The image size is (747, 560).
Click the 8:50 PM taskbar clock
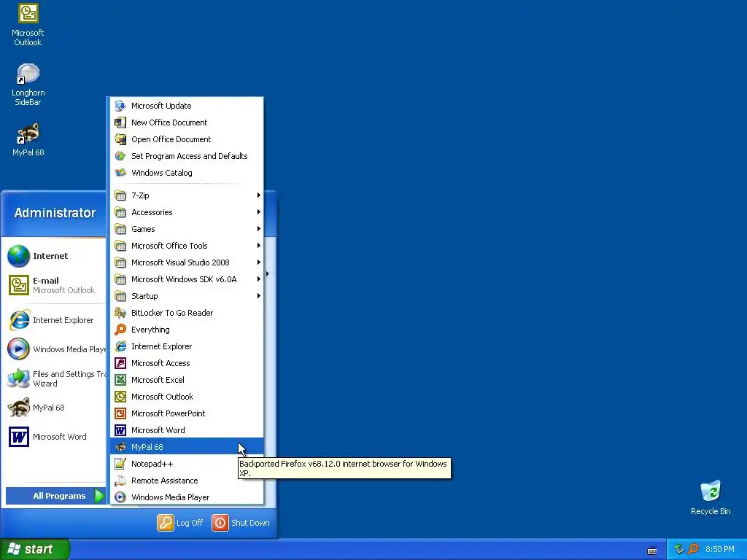720,549
